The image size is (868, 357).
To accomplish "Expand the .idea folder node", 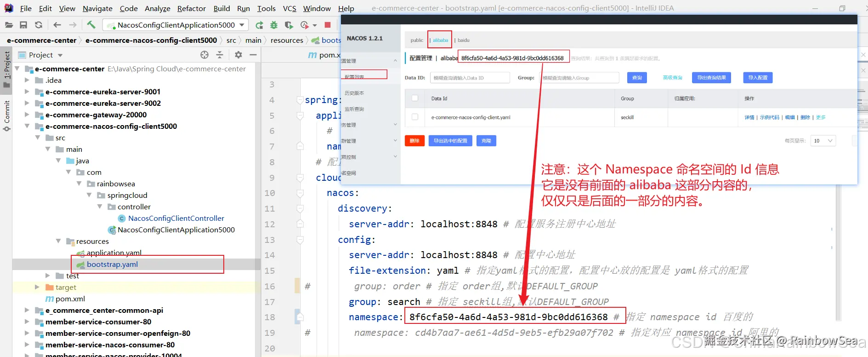I will point(27,80).
